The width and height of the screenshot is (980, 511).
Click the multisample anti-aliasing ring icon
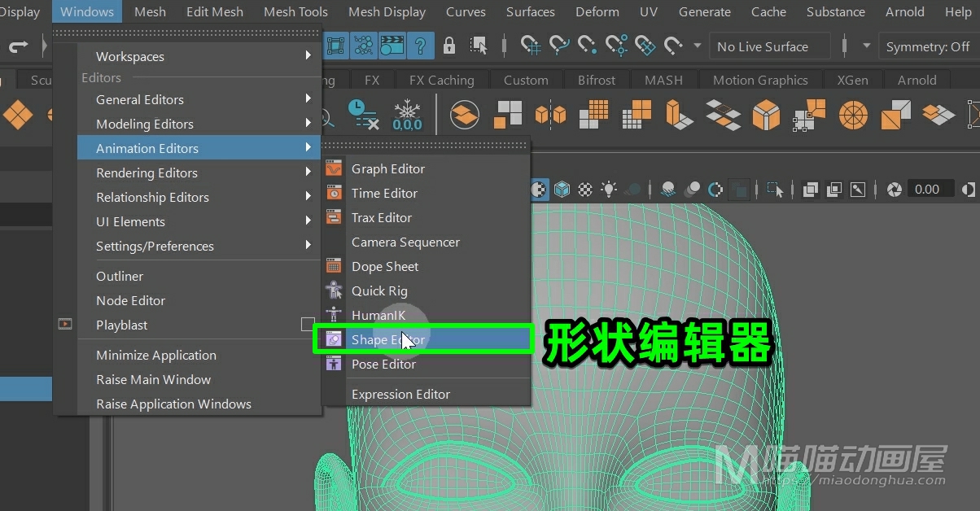(x=715, y=190)
